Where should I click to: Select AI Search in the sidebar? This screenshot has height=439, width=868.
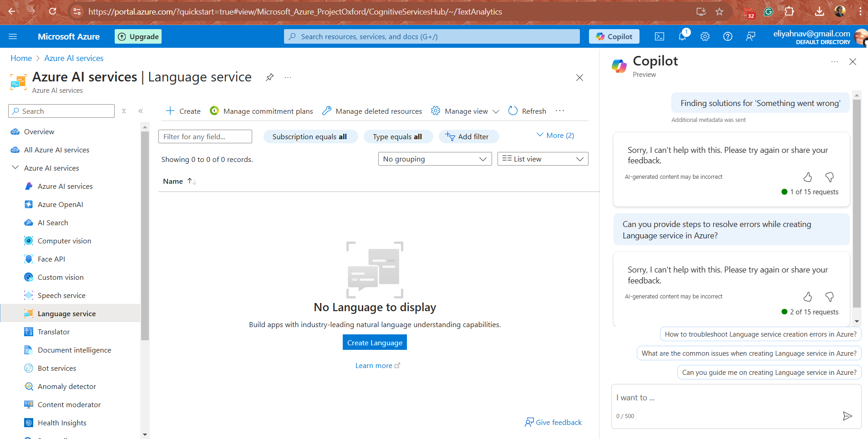[x=51, y=222]
